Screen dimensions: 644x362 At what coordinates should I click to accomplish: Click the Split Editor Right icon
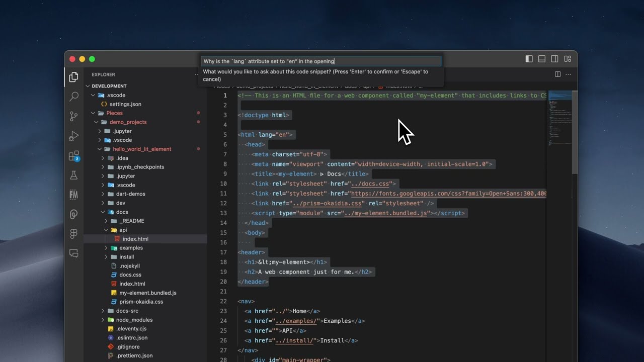(x=557, y=74)
